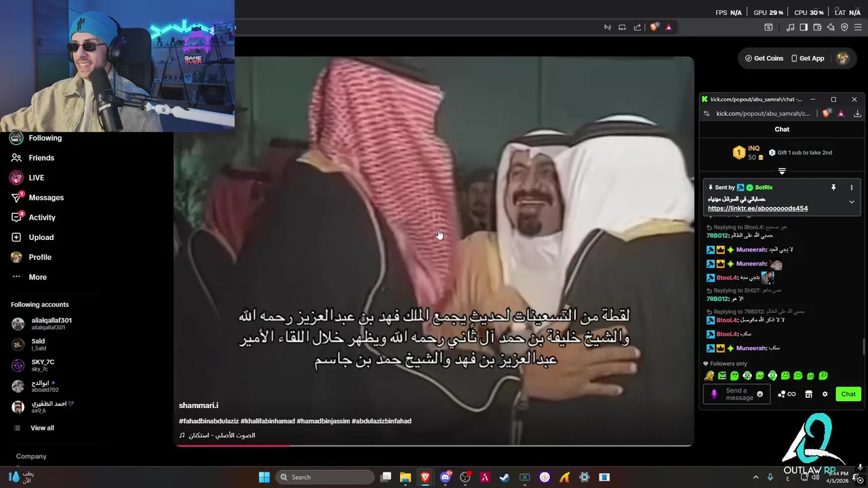
Task: Click the Company footer heading
Action: pos(31,456)
